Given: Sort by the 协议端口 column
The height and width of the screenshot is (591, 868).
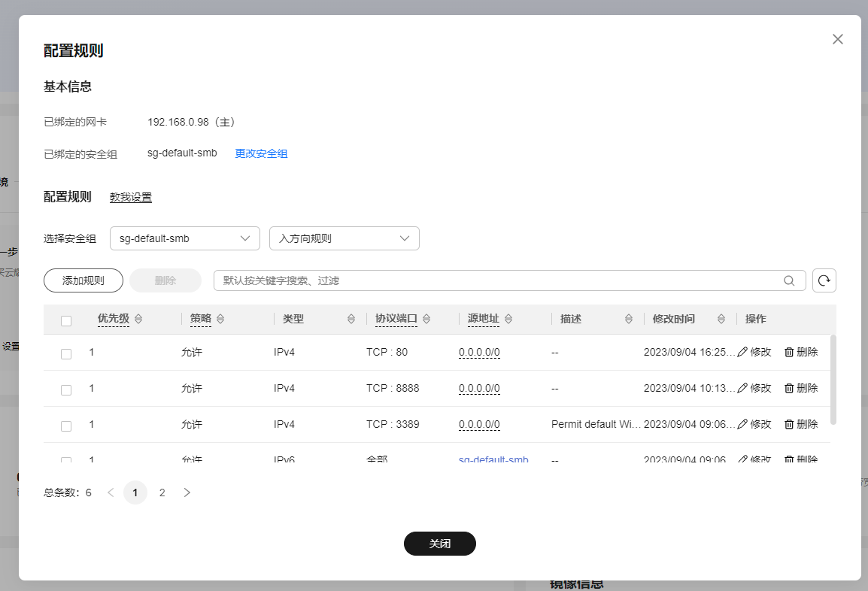Looking at the screenshot, I should pyautogui.click(x=429, y=318).
